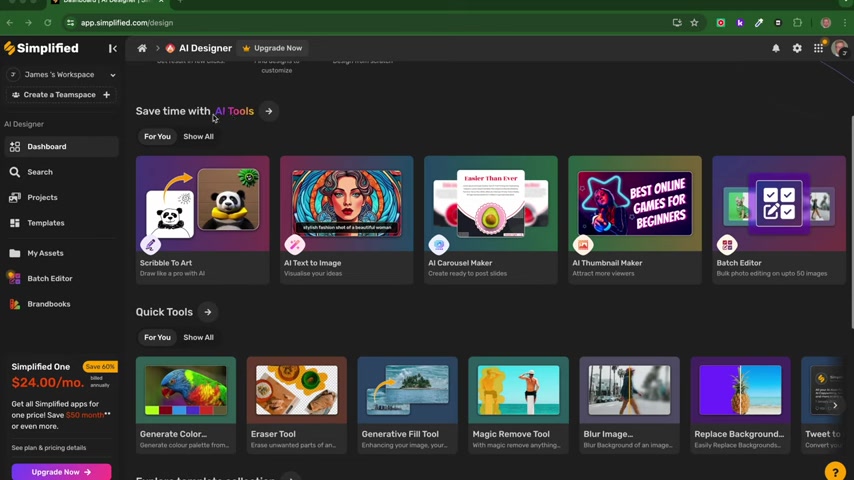Screen dimensions: 854x480
Task: Collapse the left sidebar panel
Action: tap(113, 48)
